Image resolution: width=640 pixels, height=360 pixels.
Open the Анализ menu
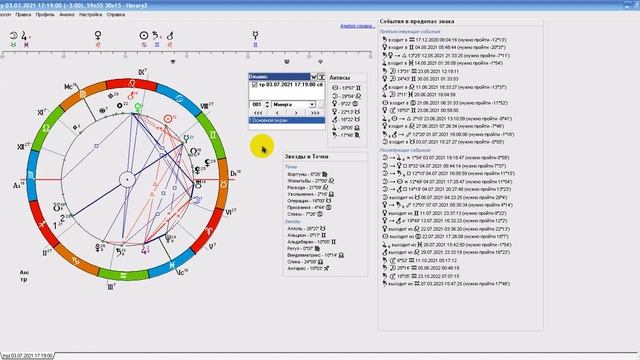(67, 15)
